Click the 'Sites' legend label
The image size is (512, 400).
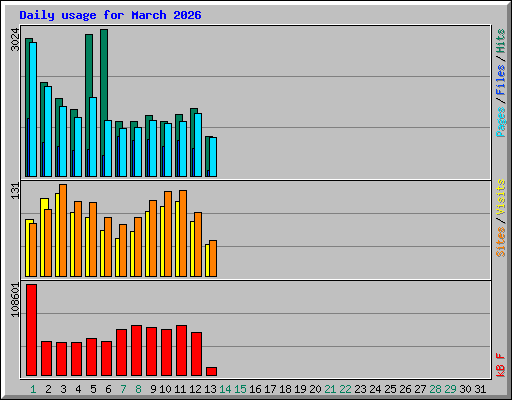pyautogui.click(x=501, y=242)
